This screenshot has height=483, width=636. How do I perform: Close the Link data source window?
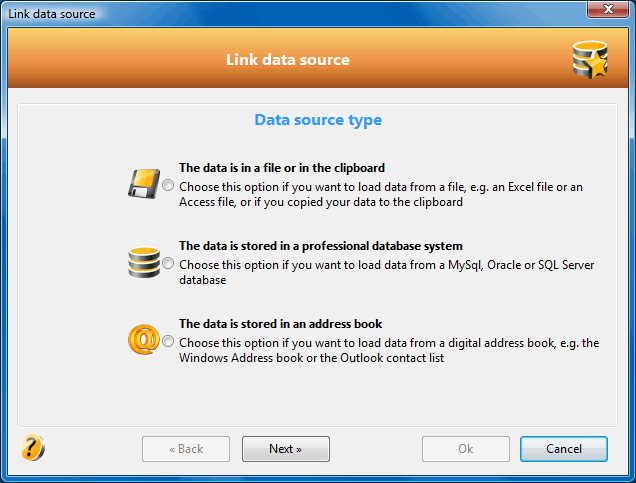click(x=608, y=9)
